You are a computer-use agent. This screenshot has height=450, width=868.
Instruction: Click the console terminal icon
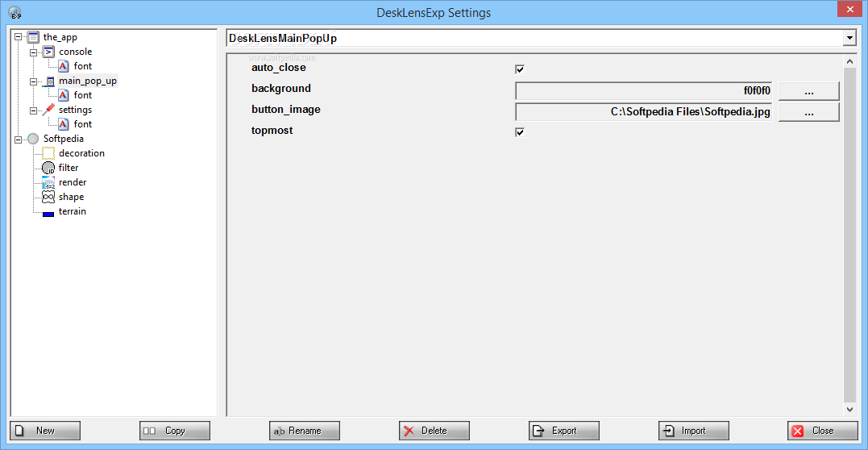tap(49, 52)
